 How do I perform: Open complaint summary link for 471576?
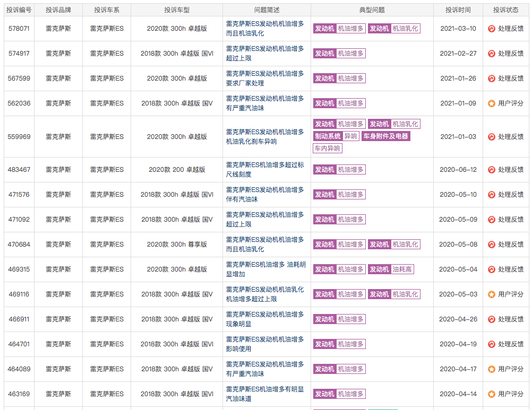pyautogui.click(x=265, y=195)
